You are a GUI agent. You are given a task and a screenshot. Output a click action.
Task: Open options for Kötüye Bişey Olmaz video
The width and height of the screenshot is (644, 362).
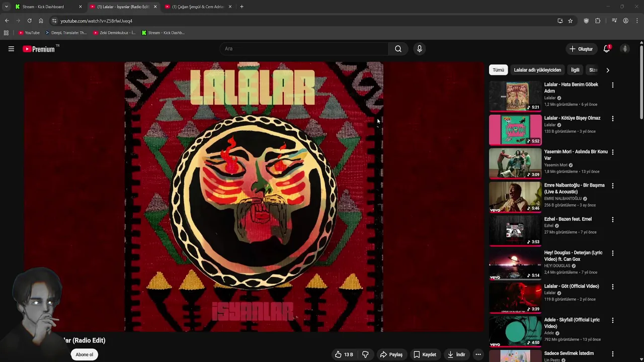click(612, 119)
